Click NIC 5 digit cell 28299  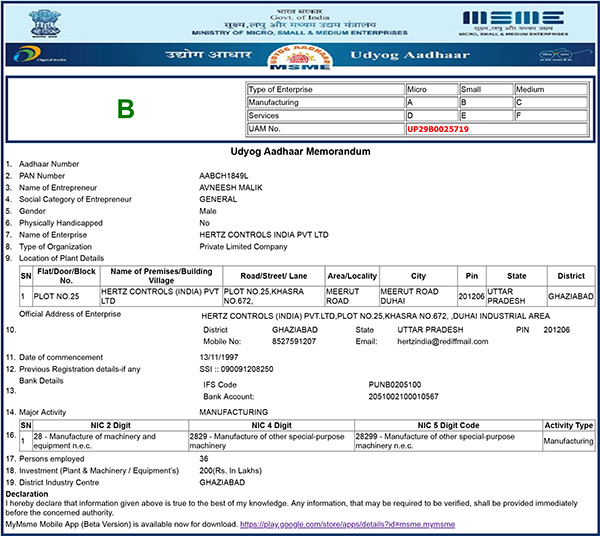(448, 441)
